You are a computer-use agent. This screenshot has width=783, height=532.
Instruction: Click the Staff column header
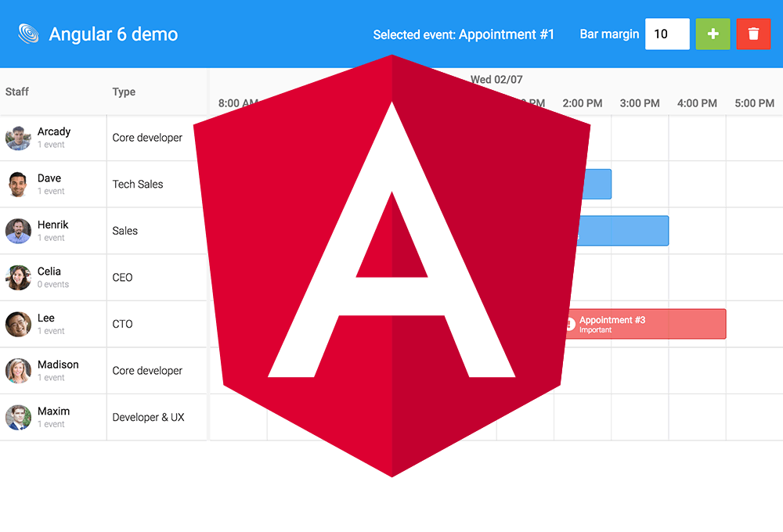coord(17,92)
